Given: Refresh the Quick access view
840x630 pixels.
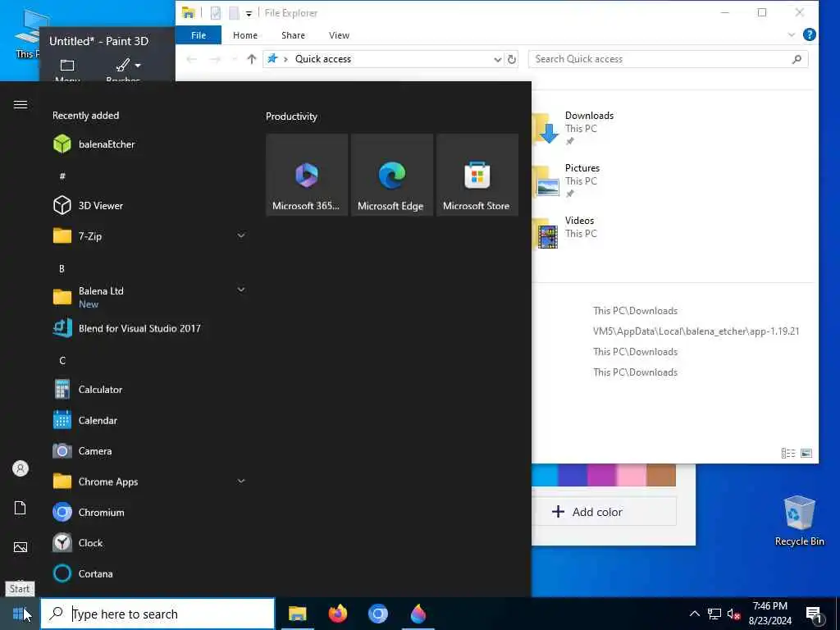Looking at the screenshot, I should [512, 59].
